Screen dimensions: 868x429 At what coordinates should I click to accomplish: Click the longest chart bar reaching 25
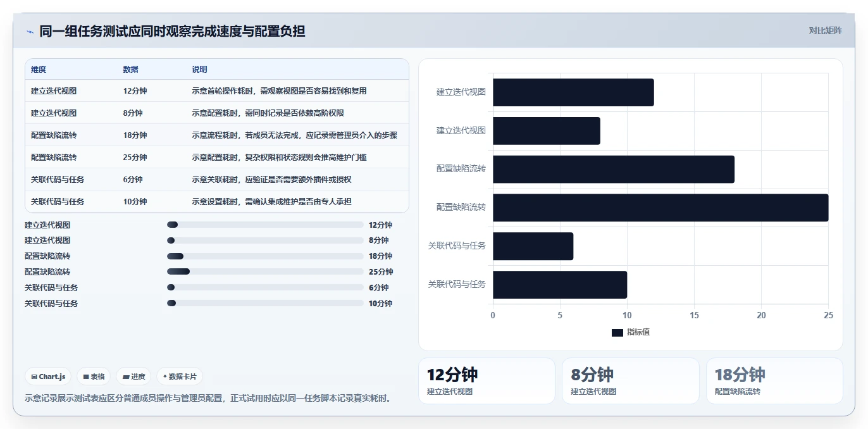pyautogui.click(x=660, y=208)
